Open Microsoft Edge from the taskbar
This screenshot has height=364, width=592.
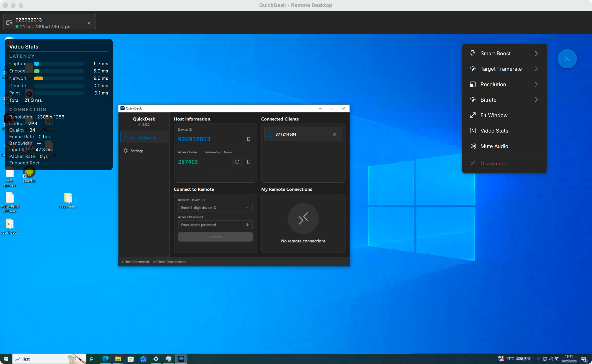click(106, 359)
